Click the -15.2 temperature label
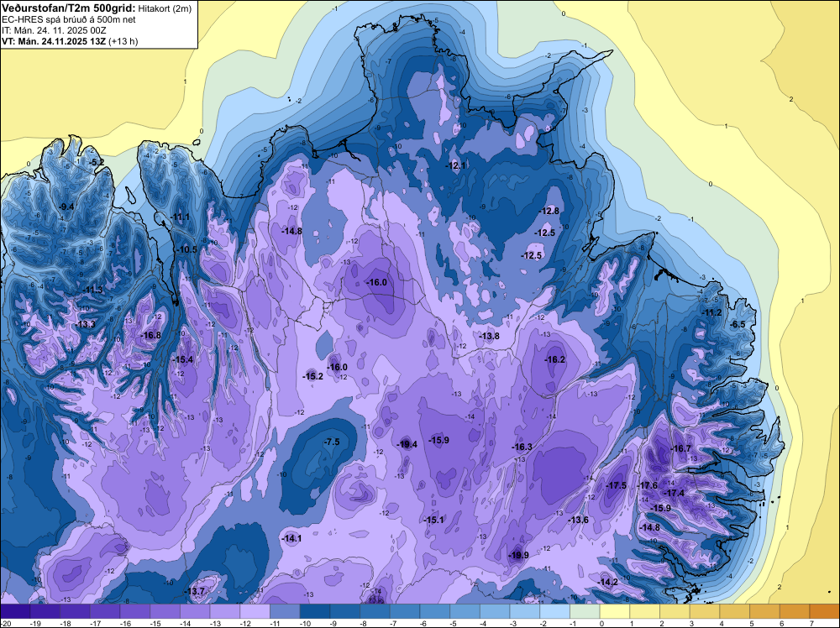This screenshot has height=628, width=840. coord(313,376)
